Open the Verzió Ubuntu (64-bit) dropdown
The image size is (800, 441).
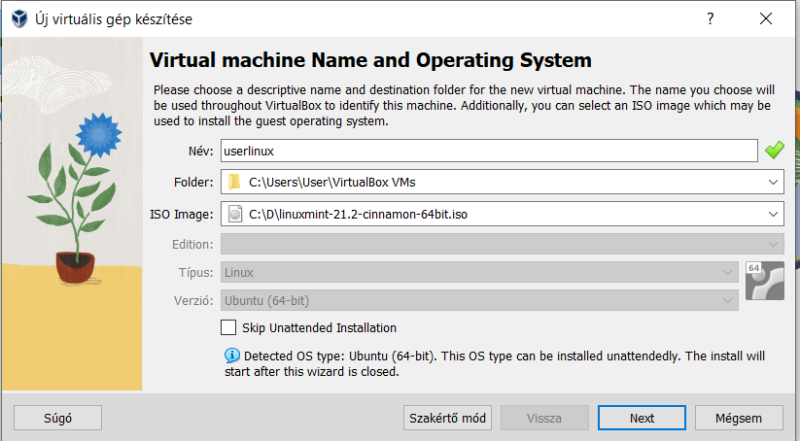480,301
